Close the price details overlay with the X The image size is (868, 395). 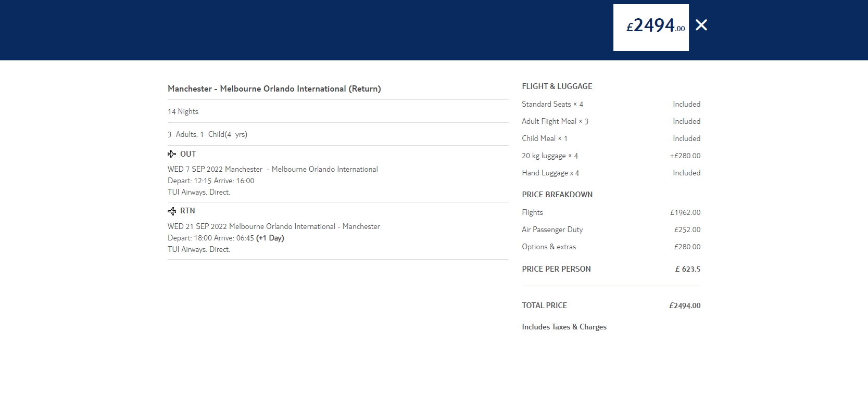point(701,25)
